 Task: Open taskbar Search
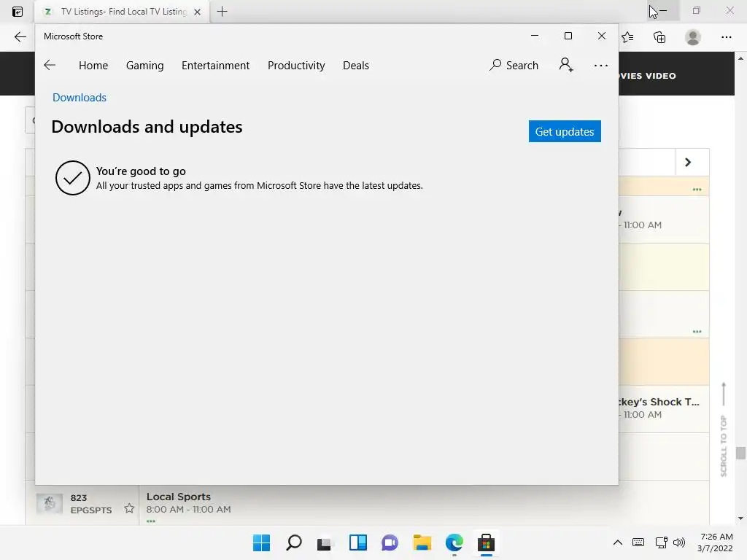(x=294, y=542)
